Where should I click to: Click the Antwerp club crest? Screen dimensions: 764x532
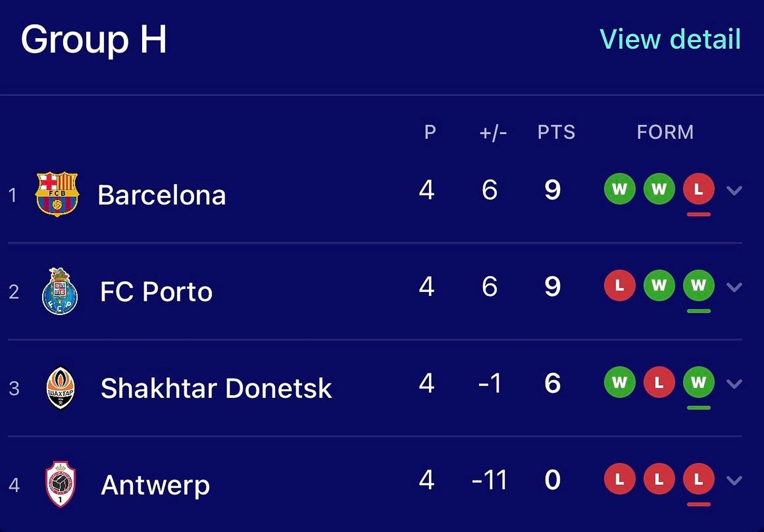click(x=60, y=484)
